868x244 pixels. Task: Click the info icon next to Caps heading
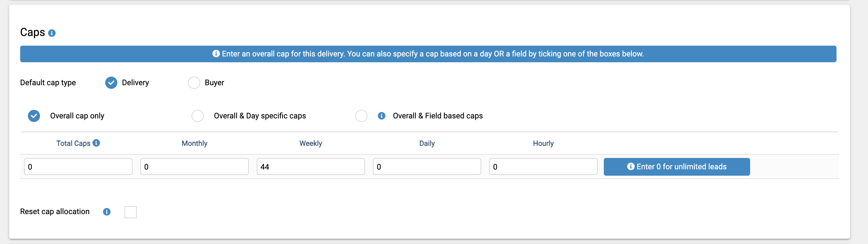(x=52, y=33)
